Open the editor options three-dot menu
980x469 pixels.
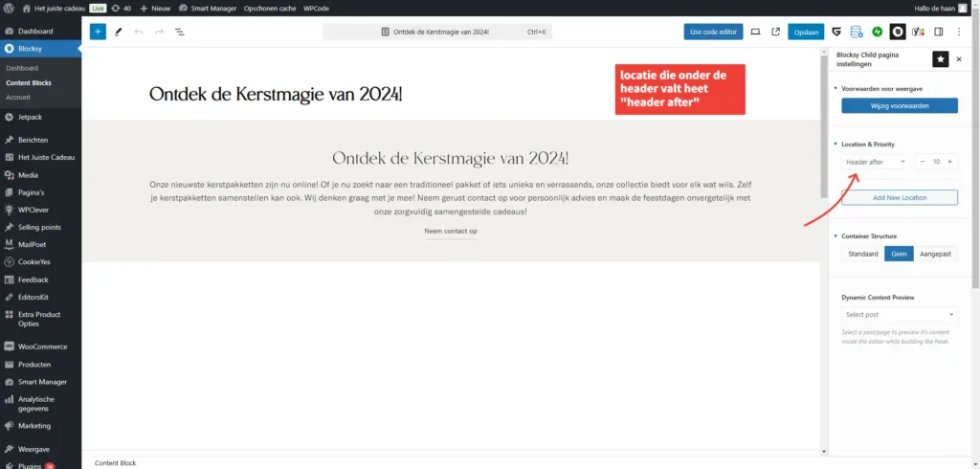click(959, 32)
